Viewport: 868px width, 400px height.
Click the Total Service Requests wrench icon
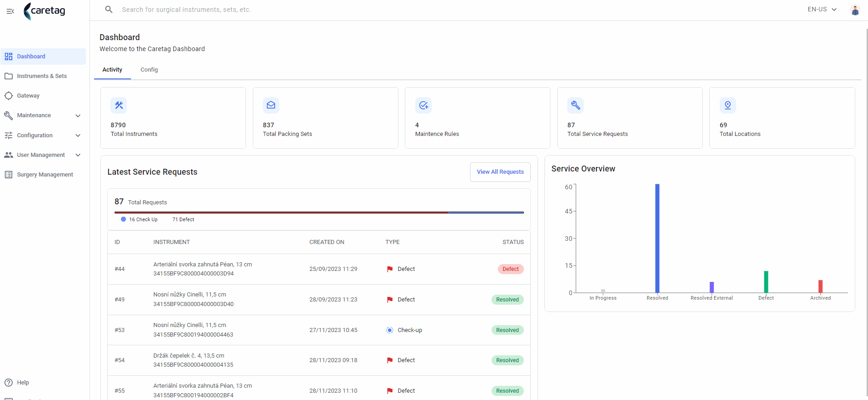[575, 105]
